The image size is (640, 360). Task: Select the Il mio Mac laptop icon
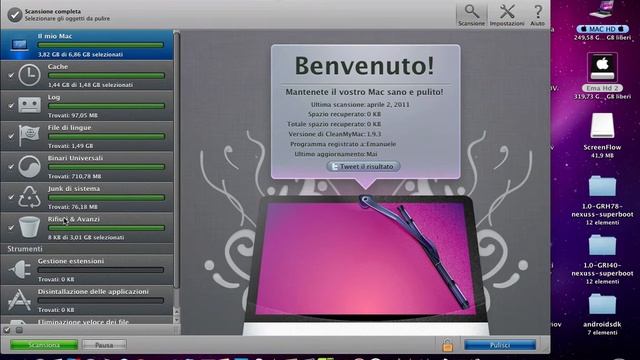pos(20,45)
